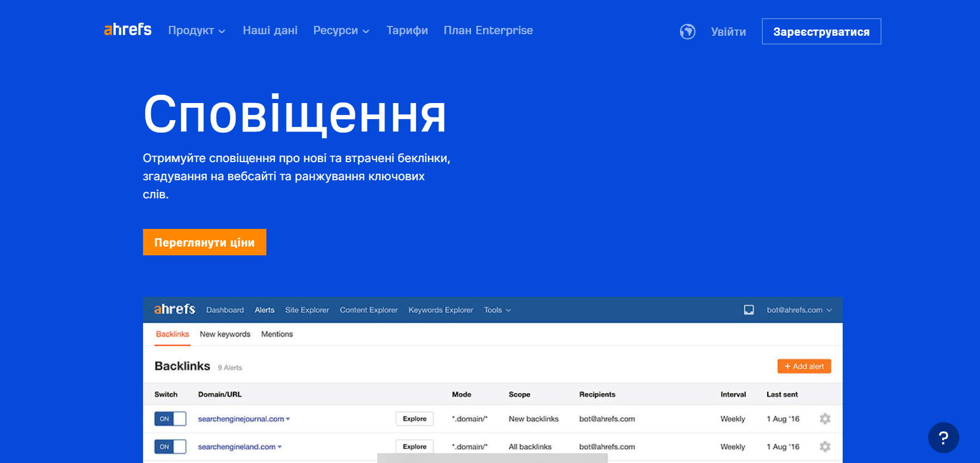Click the orange Переглянути ціни button
Image resolution: width=980 pixels, height=463 pixels.
(x=204, y=242)
